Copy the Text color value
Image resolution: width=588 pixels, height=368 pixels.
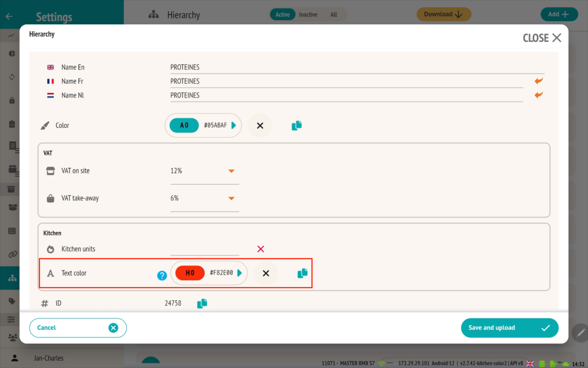302,273
